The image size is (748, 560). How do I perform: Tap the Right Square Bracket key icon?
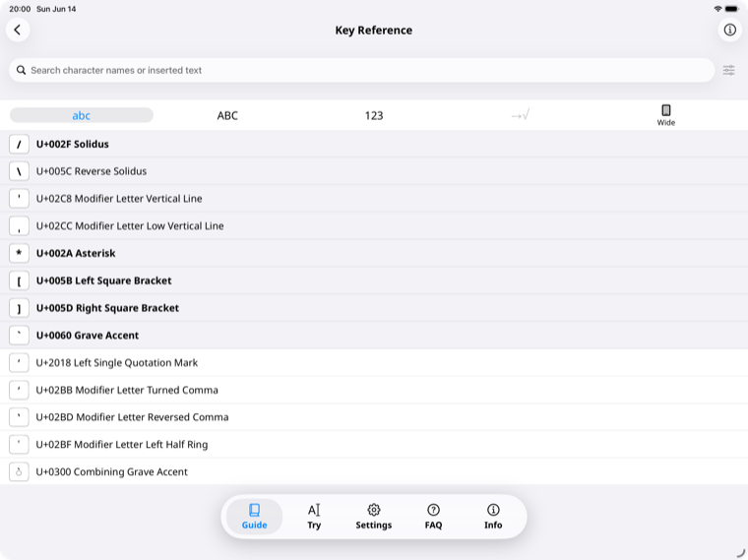tap(19, 308)
